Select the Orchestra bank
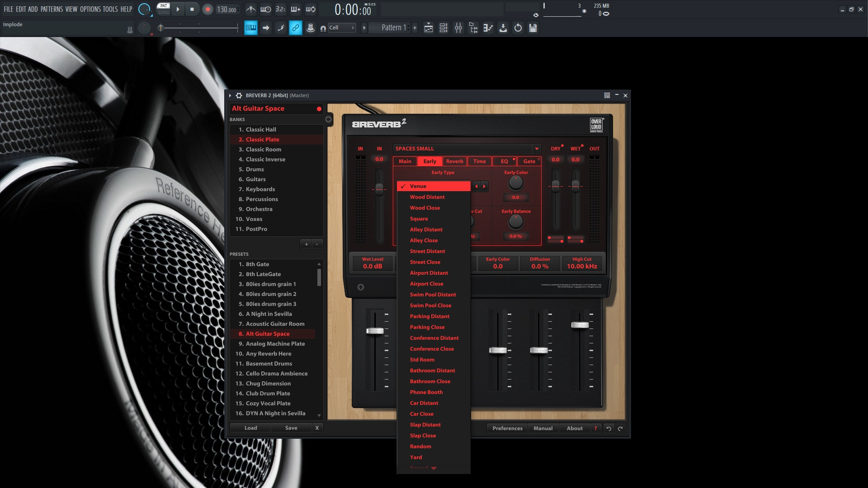Image resolution: width=868 pixels, height=488 pixels. [277, 209]
